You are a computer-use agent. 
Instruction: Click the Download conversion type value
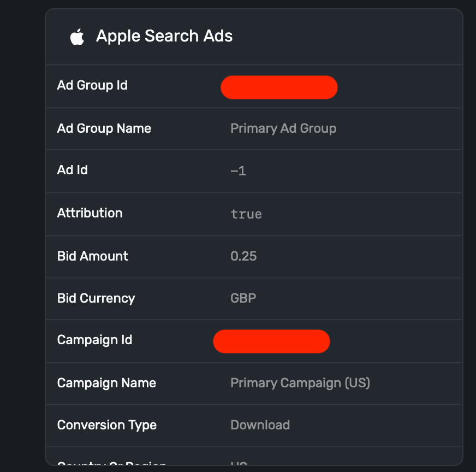point(260,425)
